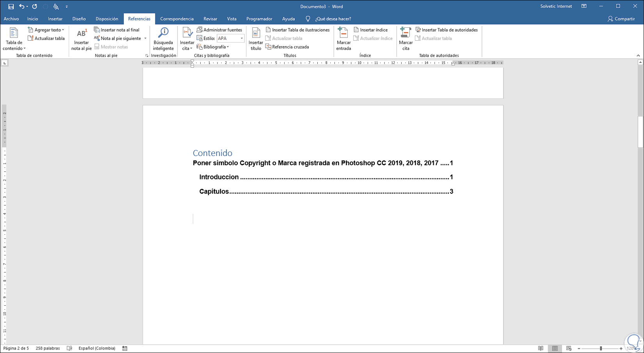The height and width of the screenshot is (353, 644).
Task: Click Insertar índice
Action: [370, 30]
